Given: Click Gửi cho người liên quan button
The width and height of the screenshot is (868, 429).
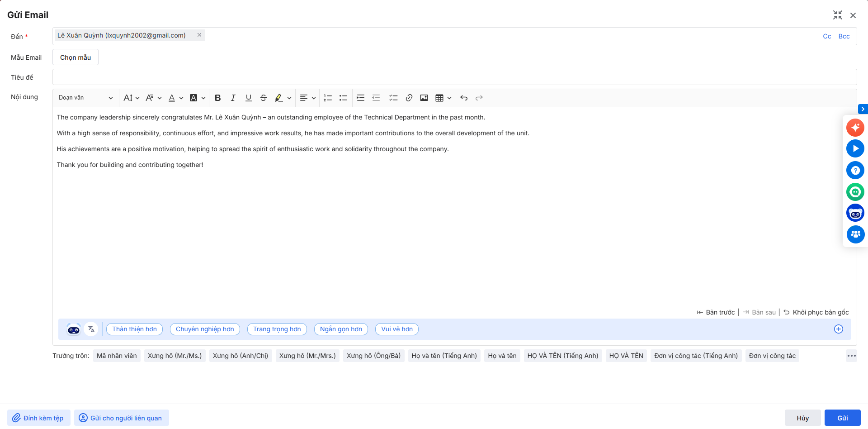Looking at the screenshot, I should [x=122, y=418].
